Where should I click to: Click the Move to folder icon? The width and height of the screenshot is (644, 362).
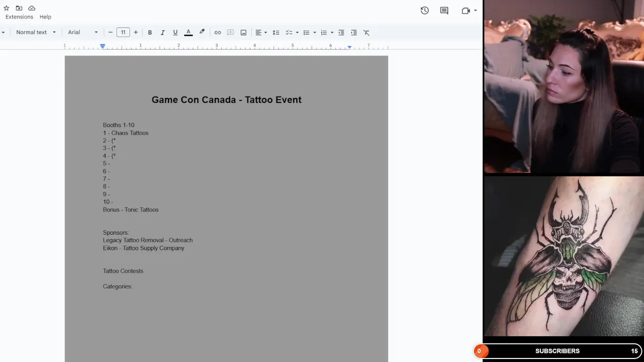tap(19, 8)
